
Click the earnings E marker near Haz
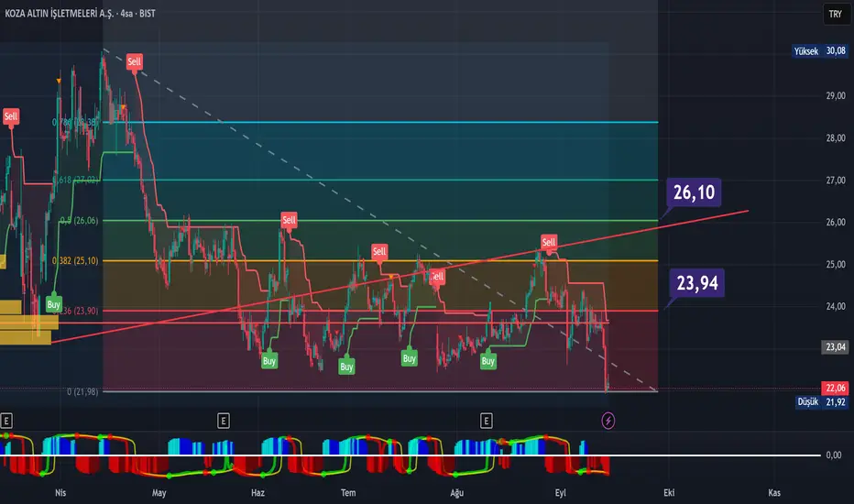click(224, 421)
